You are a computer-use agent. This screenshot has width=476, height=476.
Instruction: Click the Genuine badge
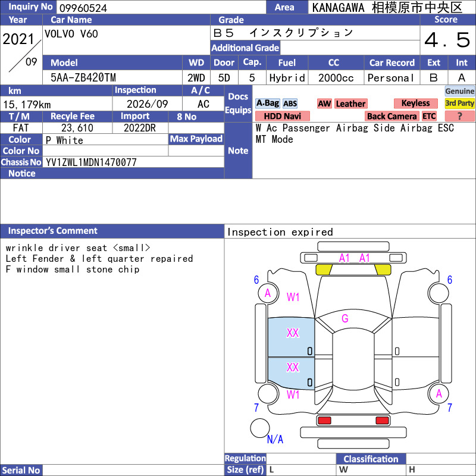459,91
